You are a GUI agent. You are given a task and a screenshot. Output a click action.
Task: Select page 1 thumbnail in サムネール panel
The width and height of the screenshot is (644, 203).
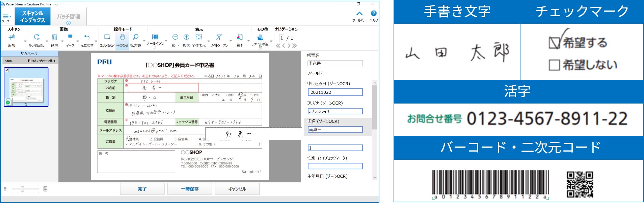tap(26, 87)
